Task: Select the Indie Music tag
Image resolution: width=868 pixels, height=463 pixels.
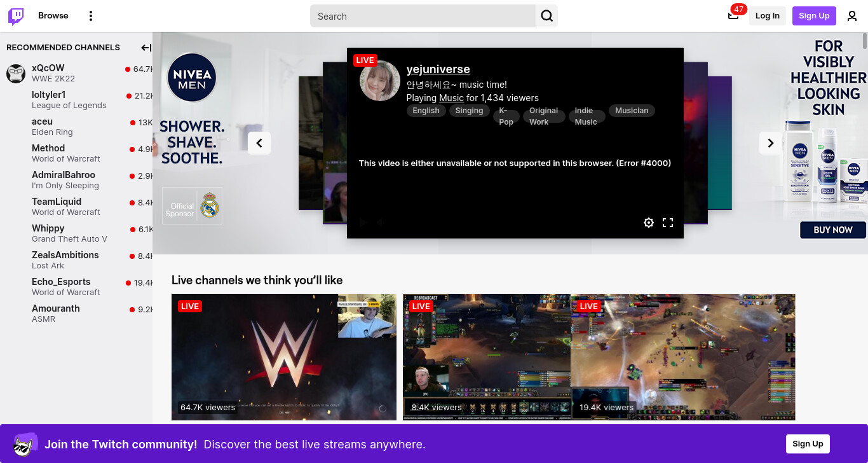Action: click(x=587, y=116)
